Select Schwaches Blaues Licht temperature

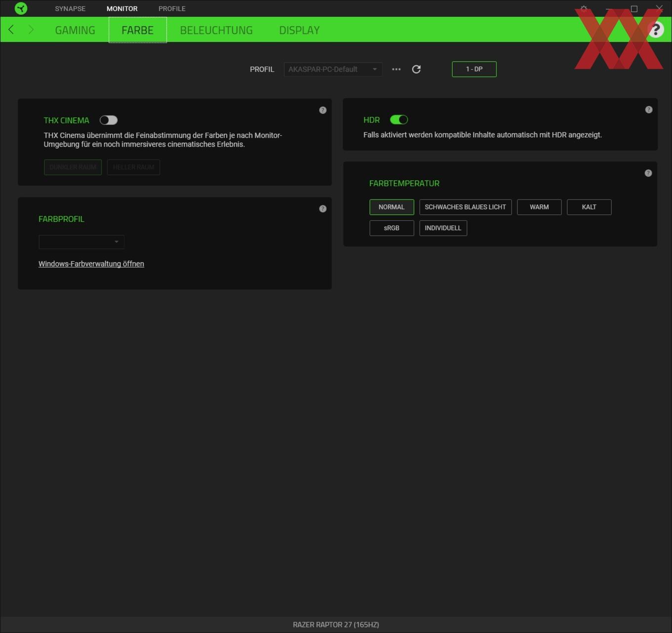pyautogui.click(x=465, y=207)
